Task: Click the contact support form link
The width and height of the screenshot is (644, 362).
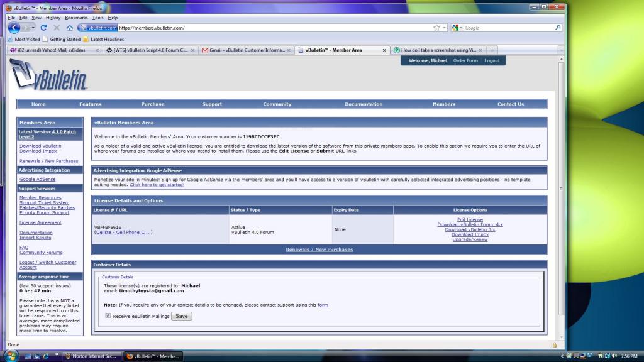Action: click(x=323, y=305)
